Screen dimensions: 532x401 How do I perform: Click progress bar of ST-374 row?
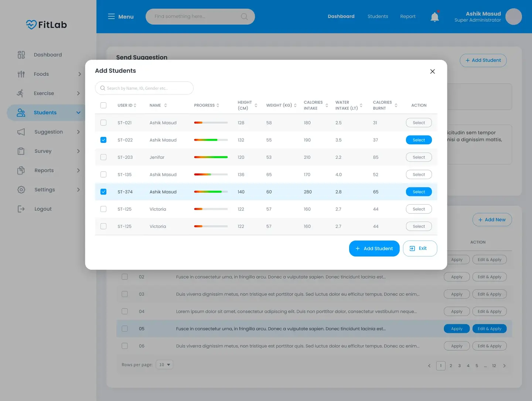click(x=211, y=192)
